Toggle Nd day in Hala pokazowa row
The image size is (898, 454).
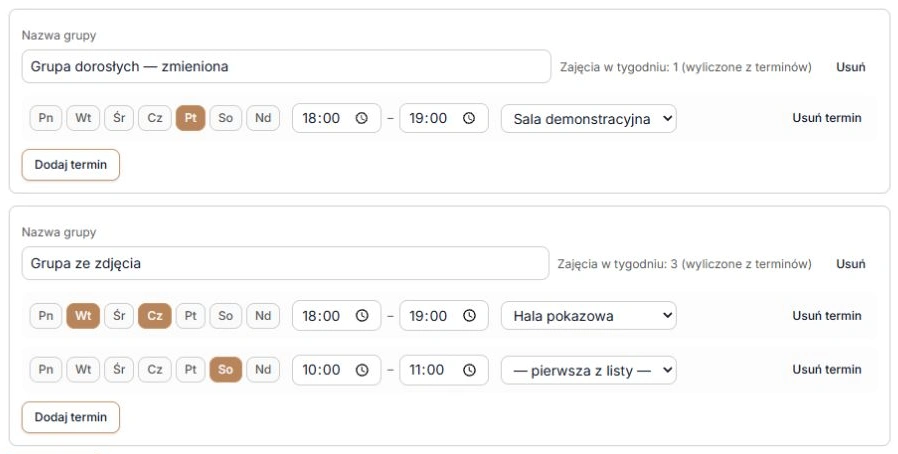(263, 315)
